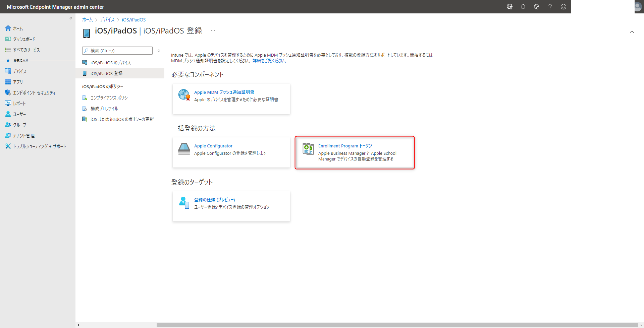The height and width of the screenshot is (328, 644).
Task: Switch to iOS/iPadOS のデバイス
Action: point(110,62)
